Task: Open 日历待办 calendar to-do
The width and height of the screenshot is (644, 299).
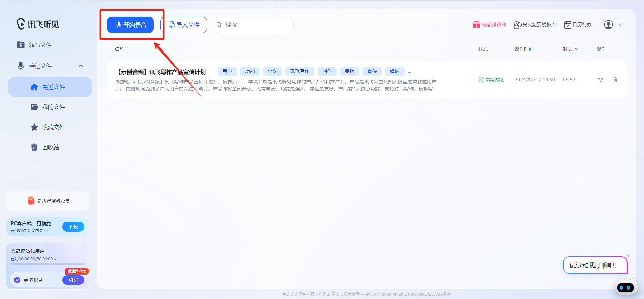Action: 578,24
